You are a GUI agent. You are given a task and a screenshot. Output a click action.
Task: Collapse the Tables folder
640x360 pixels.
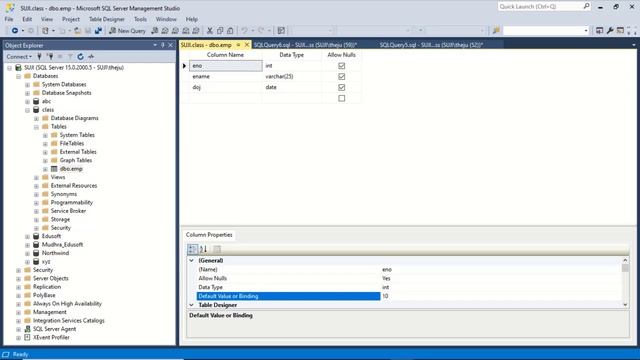[x=36, y=127]
